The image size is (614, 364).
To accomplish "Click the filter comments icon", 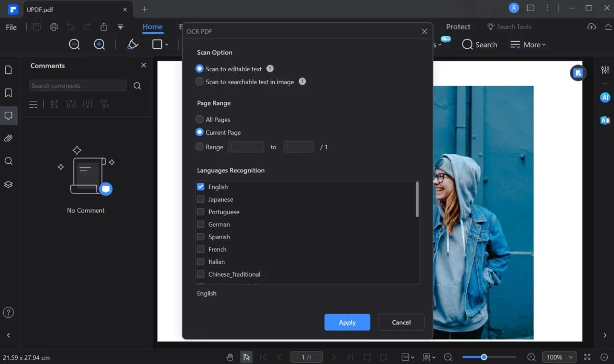I will (105, 104).
